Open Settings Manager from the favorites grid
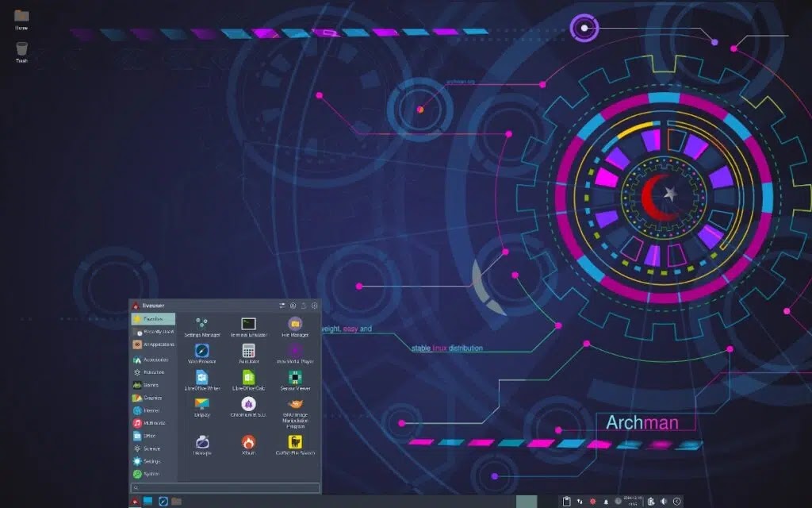The image size is (812, 508). (x=202, y=328)
